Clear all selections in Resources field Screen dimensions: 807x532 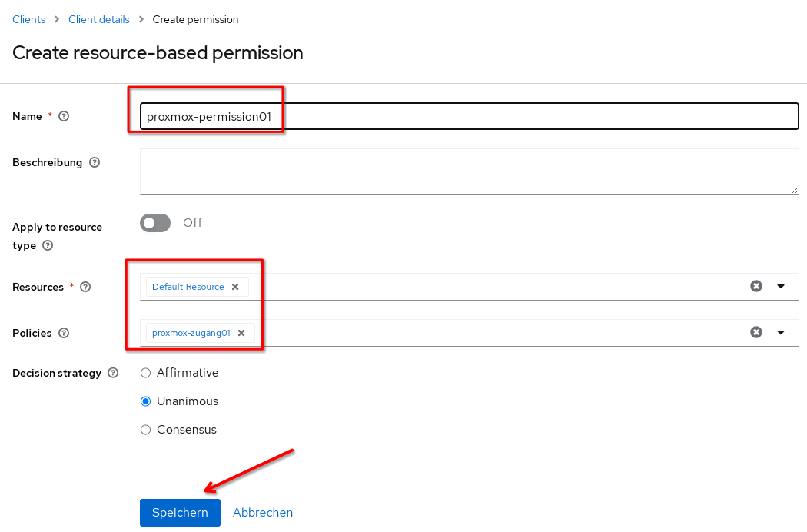click(x=756, y=286)
